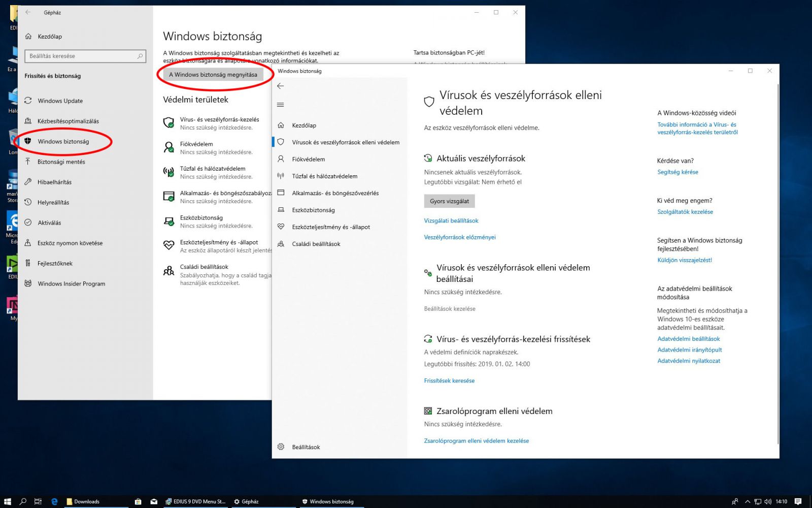Switch to EDIUS 9 DVD Menu taskbar item
The image size is (812, 508).
(x=195, y=501)
